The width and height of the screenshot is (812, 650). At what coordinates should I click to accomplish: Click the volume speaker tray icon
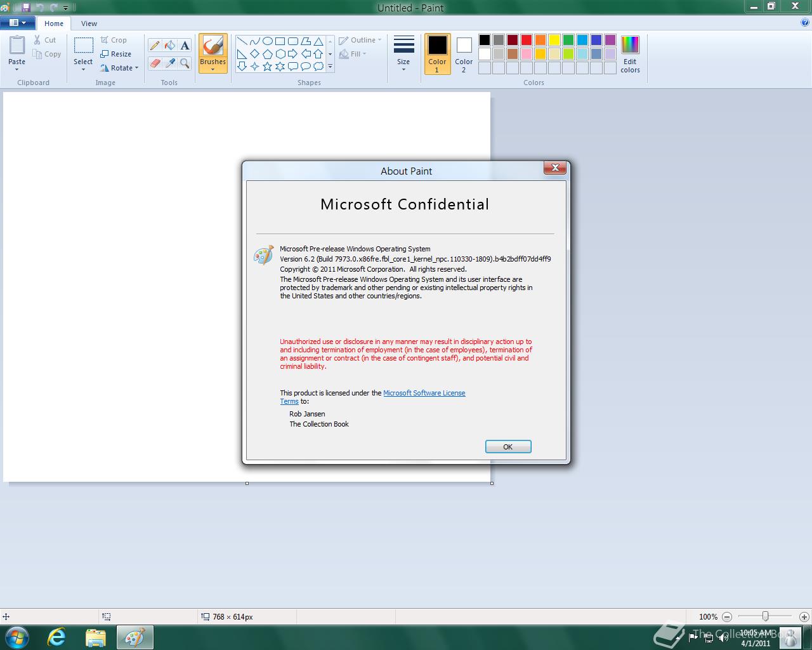point(724,637)
